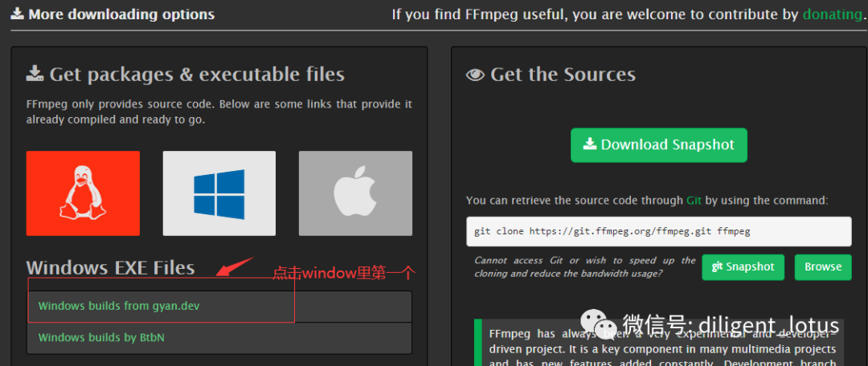Open Windows builds by BtbN link
This screenshot has width=868, height=366.
click(x=101, y=337)
